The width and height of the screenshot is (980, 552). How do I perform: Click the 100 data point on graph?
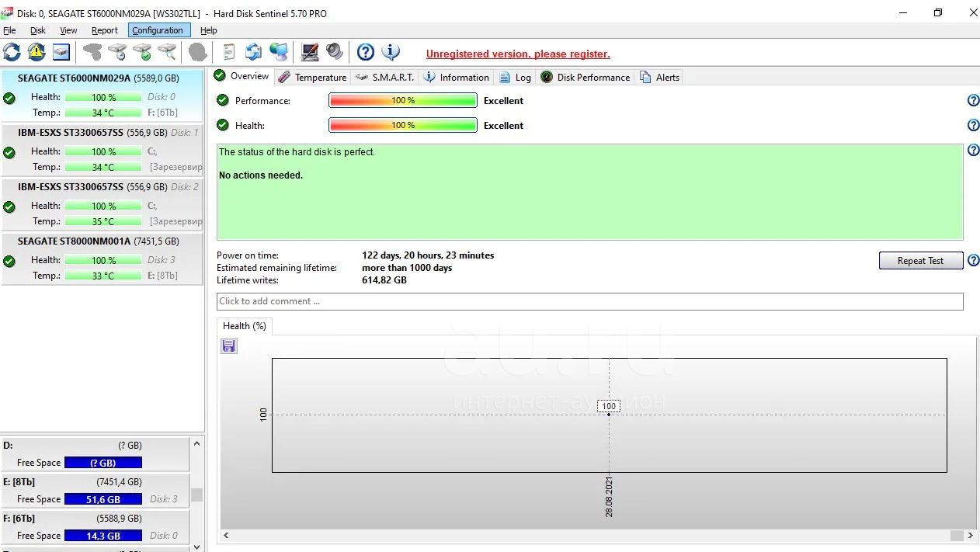609,414
